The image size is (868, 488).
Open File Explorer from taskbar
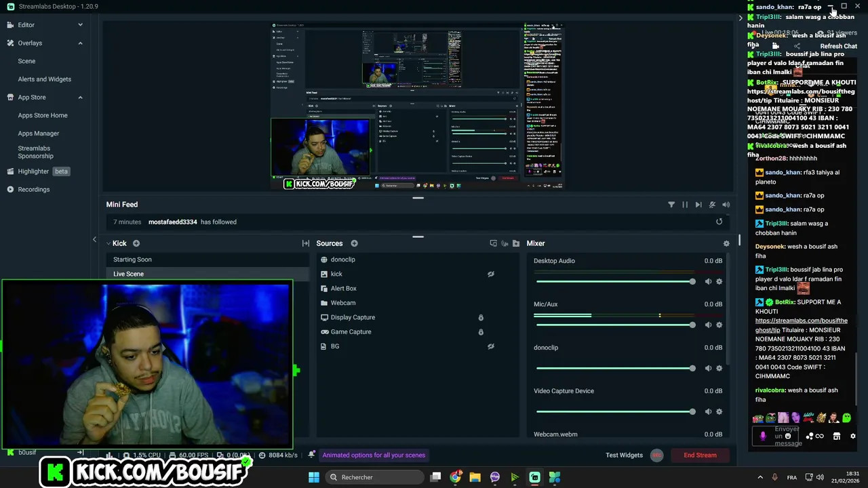(x=475, y=477)
